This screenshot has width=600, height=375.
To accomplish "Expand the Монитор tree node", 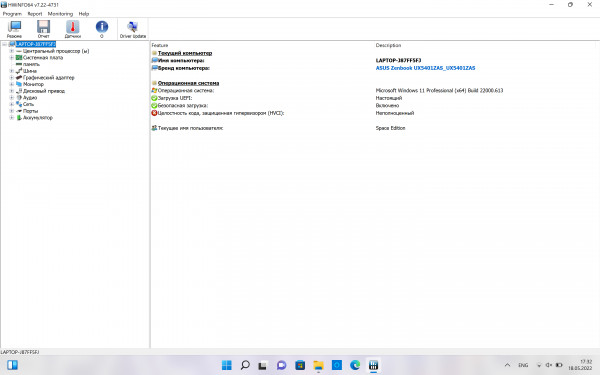I will pyautogui.click(x=11, y=84).
